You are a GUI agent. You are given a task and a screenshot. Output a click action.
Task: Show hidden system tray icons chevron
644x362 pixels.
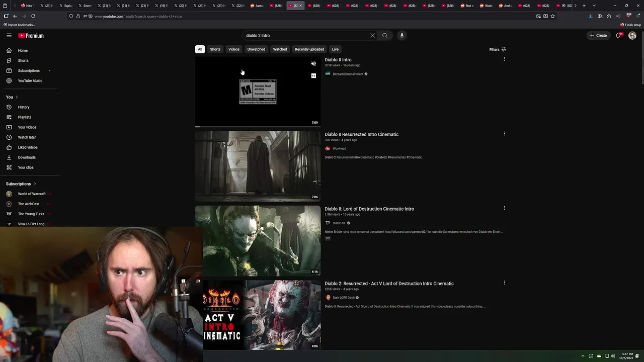coord(583,356)
